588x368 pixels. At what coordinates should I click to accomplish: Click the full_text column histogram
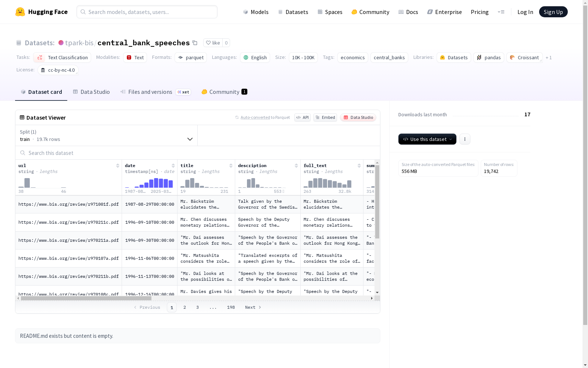(327, 183)
